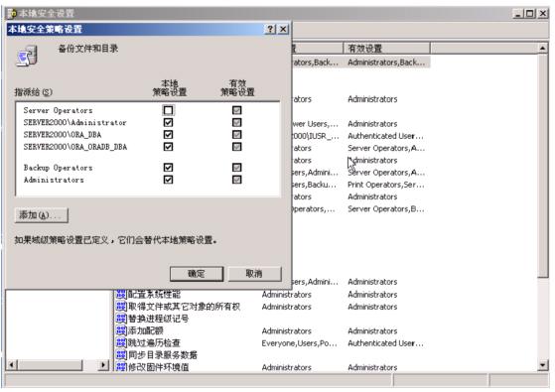Image resolution: width=555 pixels, height=392 pixels.
Task: Select the Backup Operators list entry
Action: click(58, 168)
